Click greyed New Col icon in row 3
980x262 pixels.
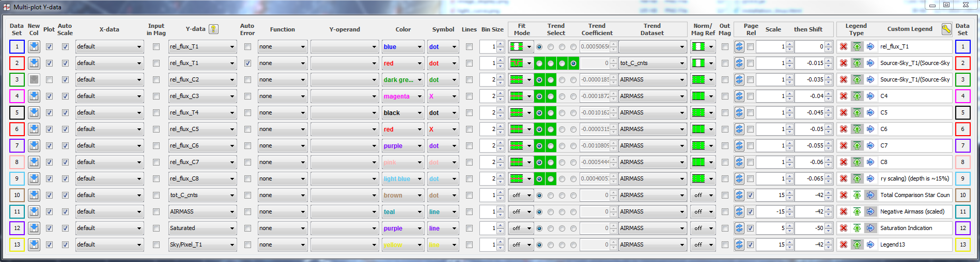[x=34, y=79]
